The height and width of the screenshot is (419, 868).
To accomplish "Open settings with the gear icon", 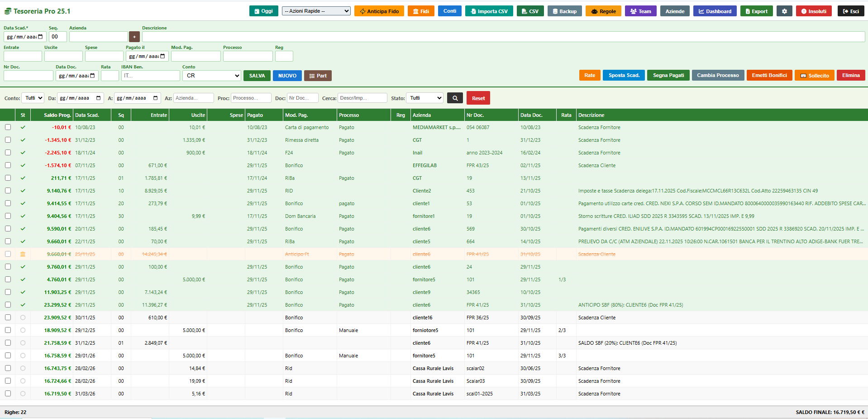I will point(784,11).
